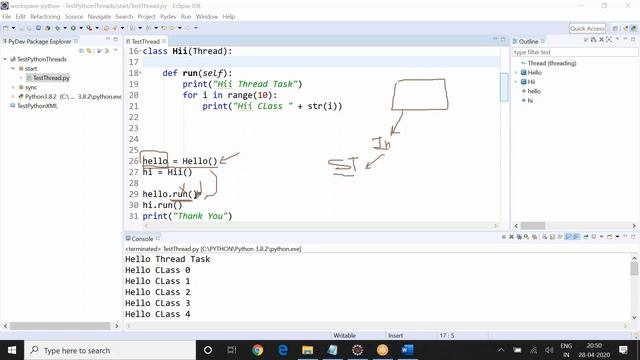Click the New file toolbar icon

5,28
